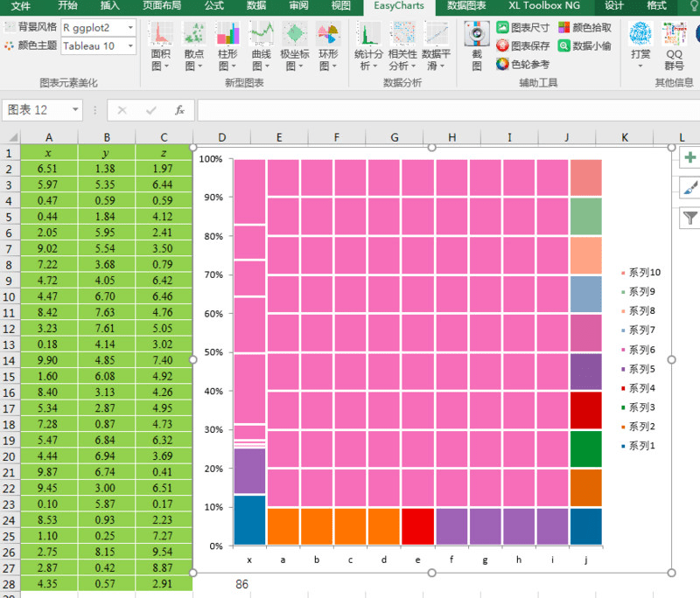700x598 pixels.
Task: Expand the Tableau 10 color theme dropdown
Action: click(x=130, y=46)
